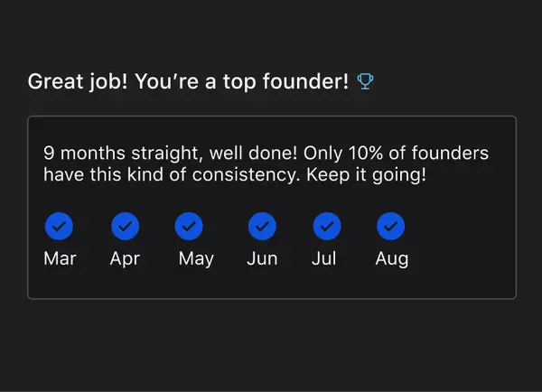The width and height of the screenshot is (542, 392).
Task: Click the Mar month label
Action: pos(60,258)
